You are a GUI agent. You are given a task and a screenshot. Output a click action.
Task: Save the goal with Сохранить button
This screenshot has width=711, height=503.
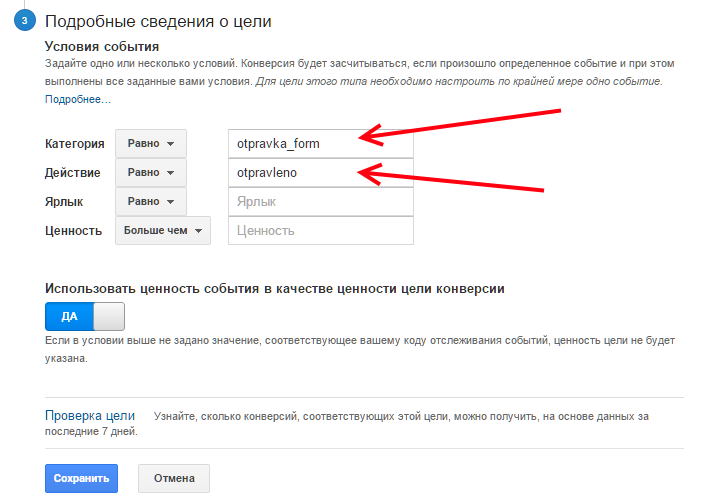(x=81, y=479)
